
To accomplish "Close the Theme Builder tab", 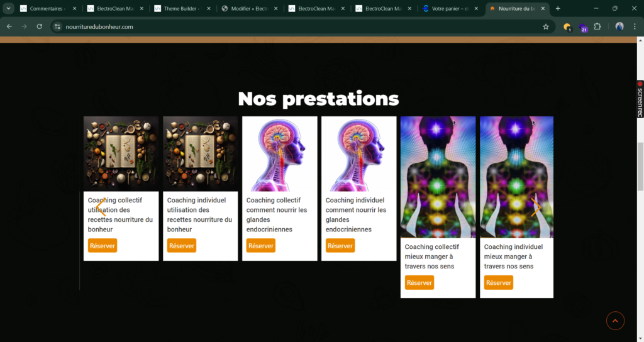I will tap(209, 8).
